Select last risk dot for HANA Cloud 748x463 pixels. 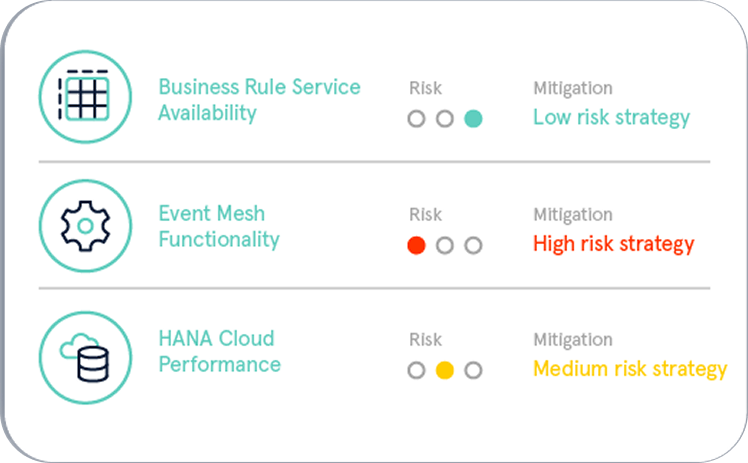(474, 370)
